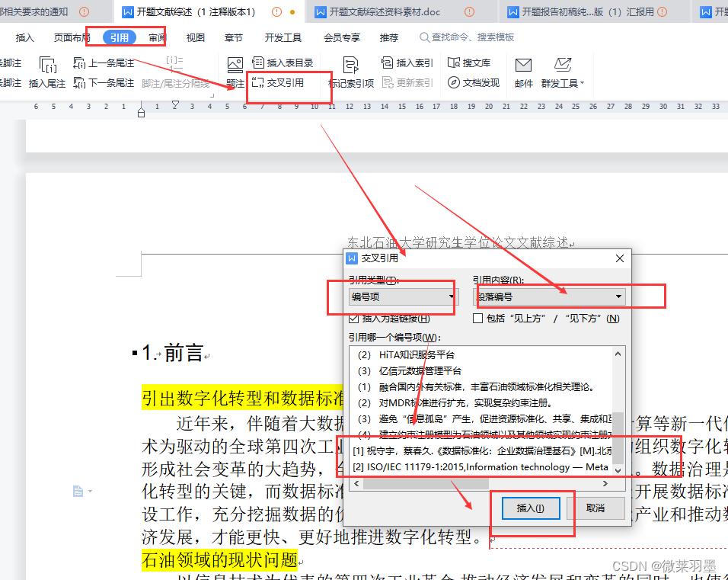
Task: Select list item (2) HiTA知识服务平台
Action: [481, 354]
